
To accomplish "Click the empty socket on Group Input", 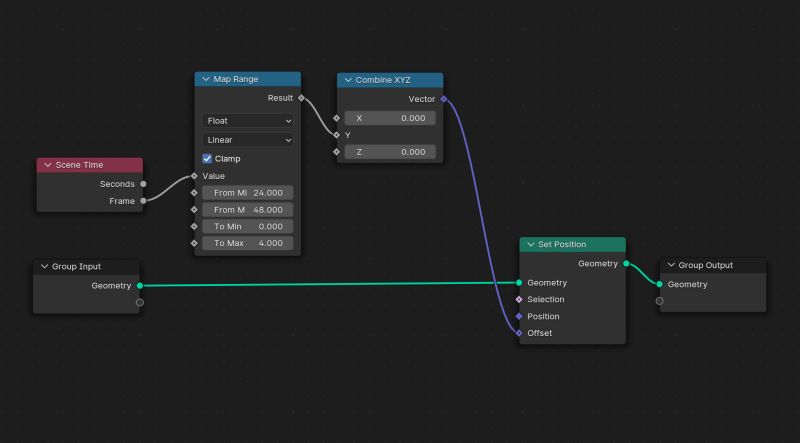I will 140,303.
